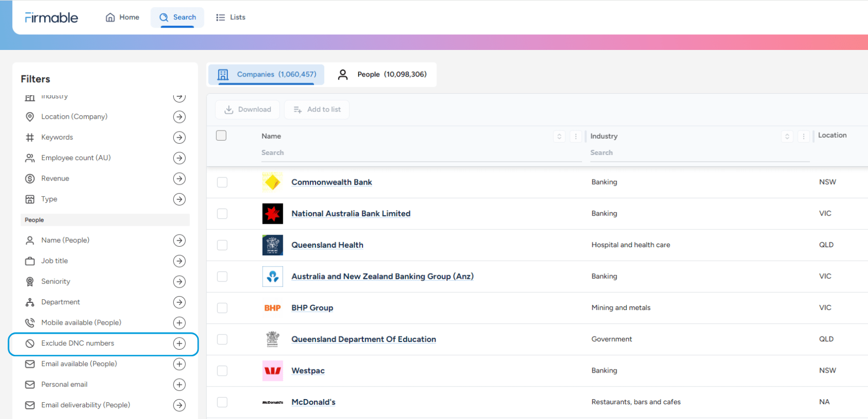Go to the Search navigation tab
The height and width of the screenshot is (419, 868).
point(177,17)
